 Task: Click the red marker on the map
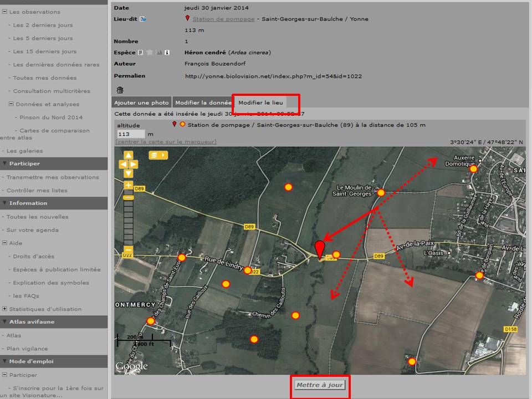coord(320,250)
